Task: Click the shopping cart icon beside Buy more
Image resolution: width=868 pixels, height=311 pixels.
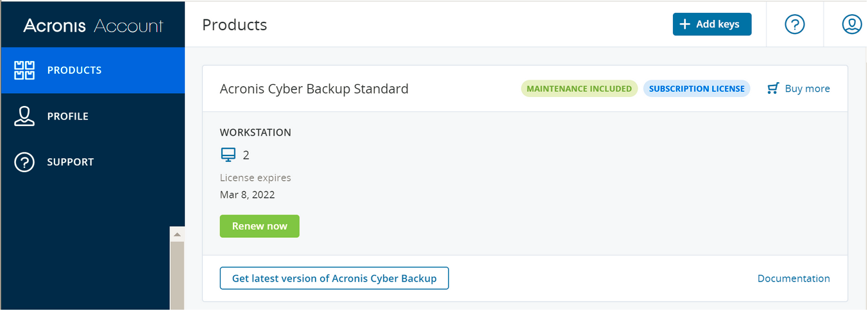Action: (x=773, y=89)
